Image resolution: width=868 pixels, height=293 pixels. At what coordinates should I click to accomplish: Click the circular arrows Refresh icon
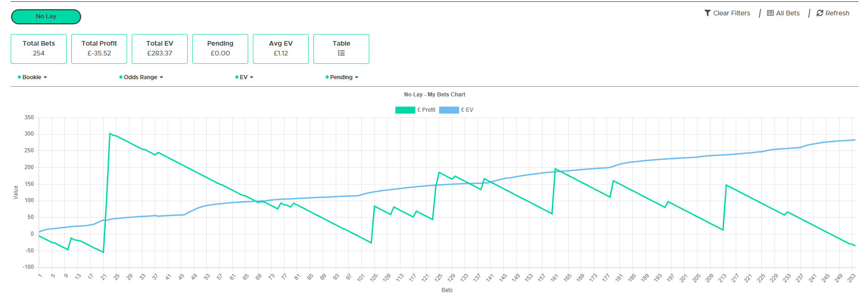pos(820,13)
